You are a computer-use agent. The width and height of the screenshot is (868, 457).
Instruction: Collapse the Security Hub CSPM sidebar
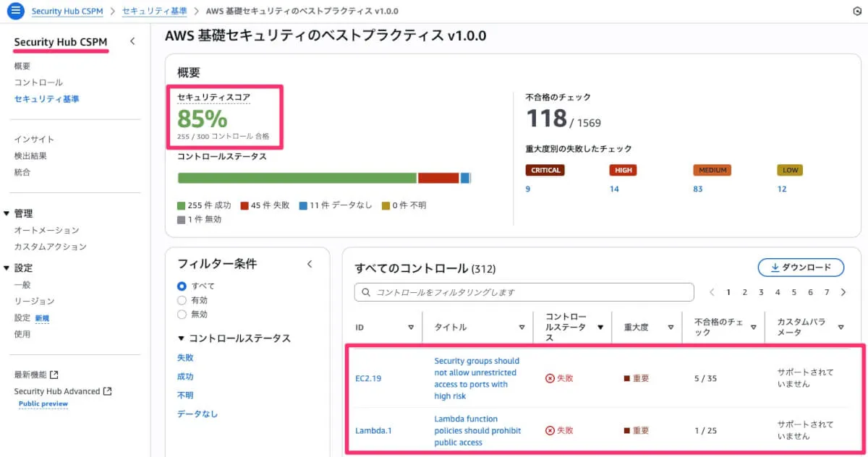[132, 42]
